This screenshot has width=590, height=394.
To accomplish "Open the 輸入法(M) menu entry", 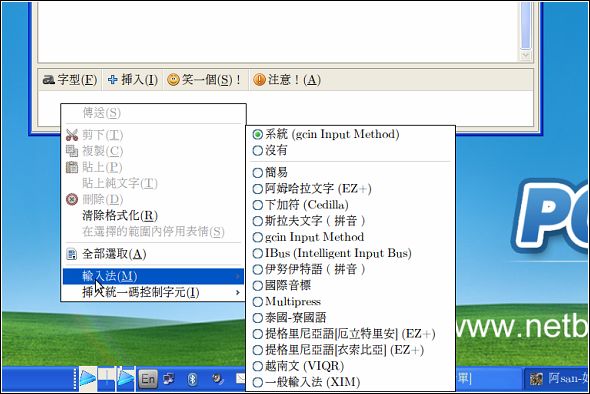I will coord(153,276).
